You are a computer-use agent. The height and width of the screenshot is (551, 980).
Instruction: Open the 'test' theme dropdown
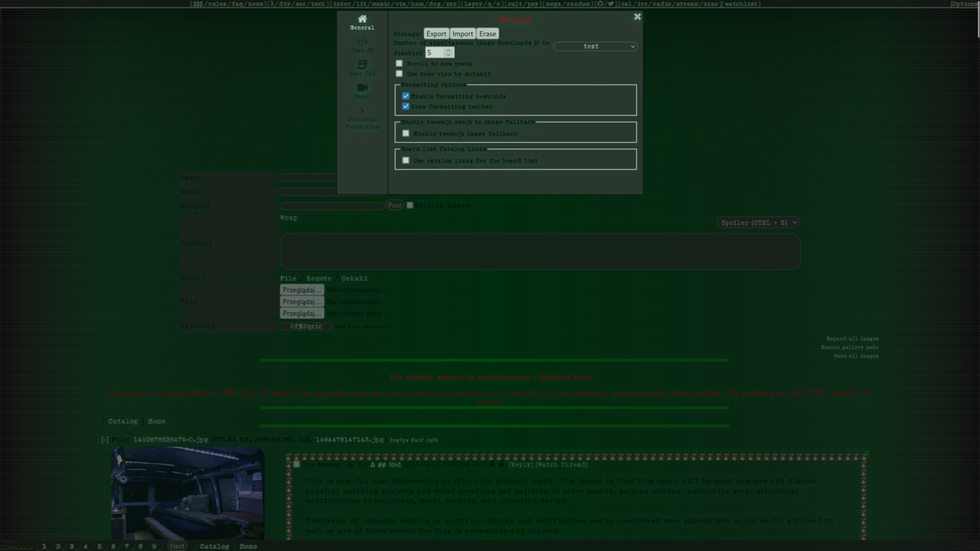pyautogui.click(x=595, y=47)
